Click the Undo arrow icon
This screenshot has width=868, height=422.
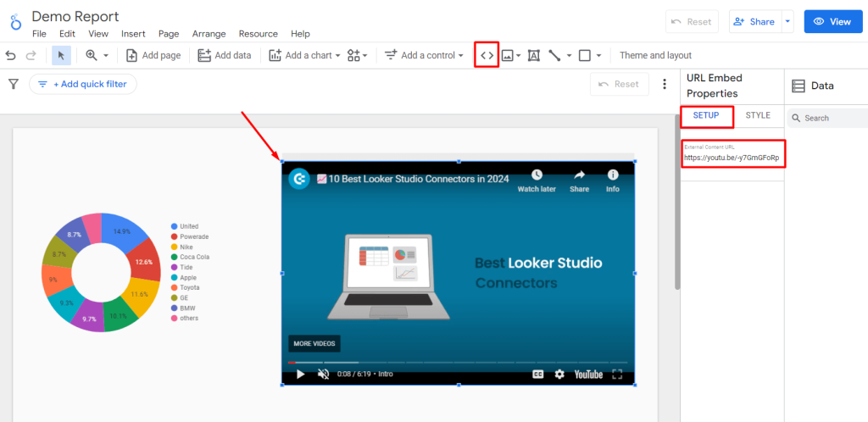[x=10, y=55]
